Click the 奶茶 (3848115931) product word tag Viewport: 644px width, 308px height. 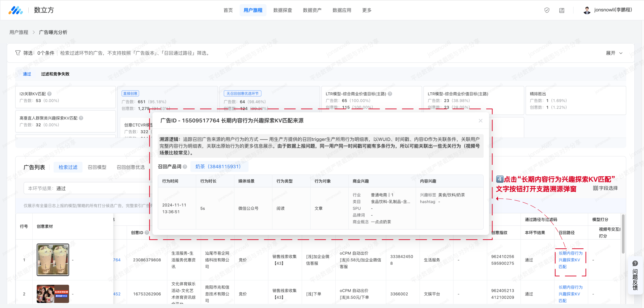pyautogui.click(x=218, y=166)
